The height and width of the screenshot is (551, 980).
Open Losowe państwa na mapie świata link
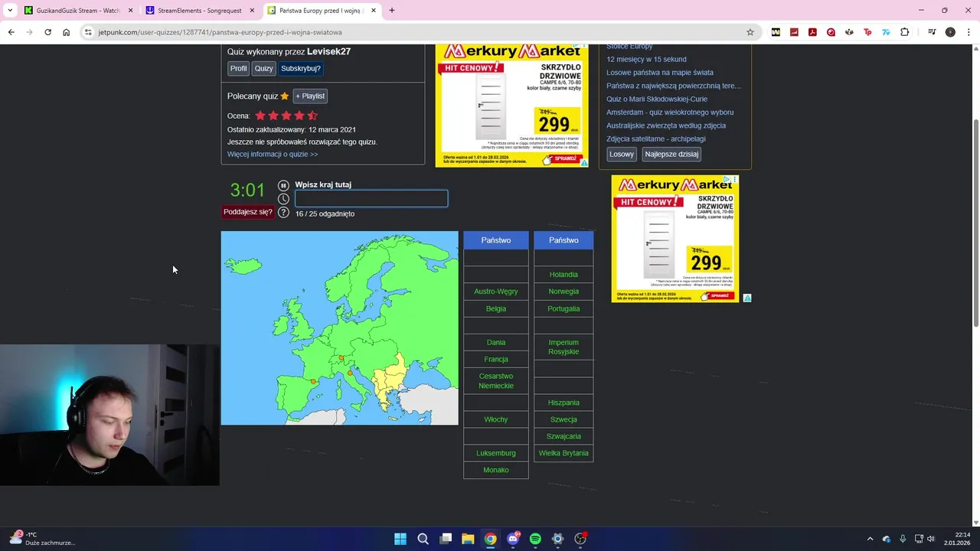click(x=660, y=73)
